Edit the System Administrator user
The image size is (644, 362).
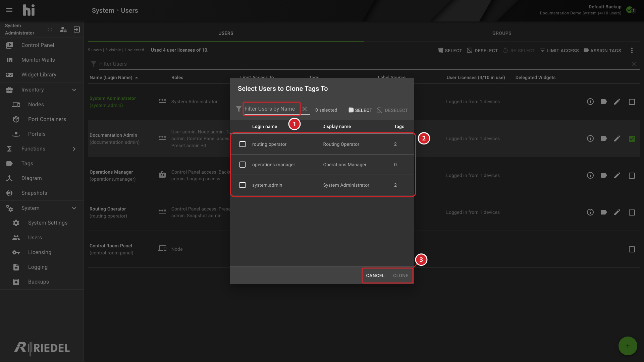click(x=617, y=102)
